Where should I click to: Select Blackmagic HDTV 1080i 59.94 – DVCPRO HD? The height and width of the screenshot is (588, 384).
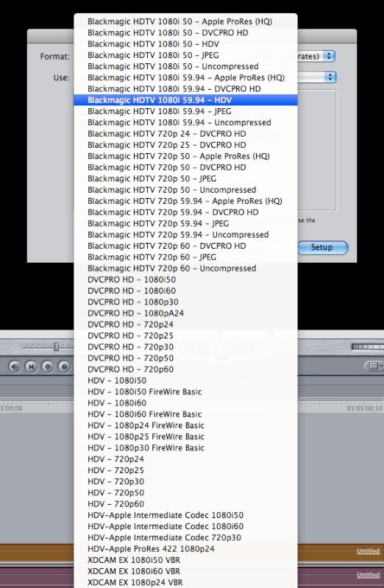click(x=185, y=89)
